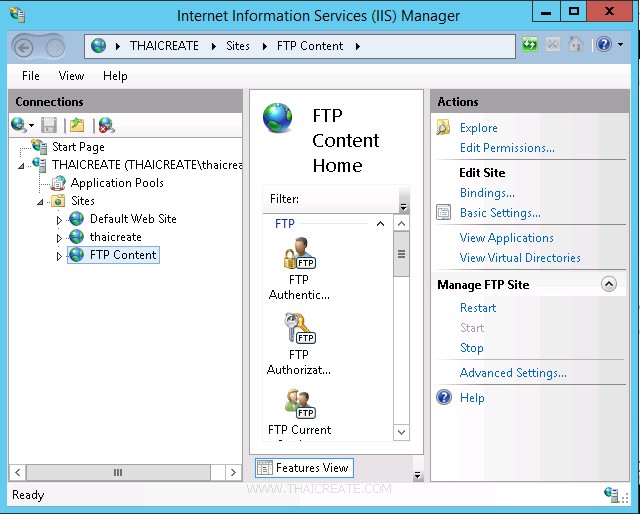Expand the FTP Content site node
The image size is (640, 514).
point(59,256)
